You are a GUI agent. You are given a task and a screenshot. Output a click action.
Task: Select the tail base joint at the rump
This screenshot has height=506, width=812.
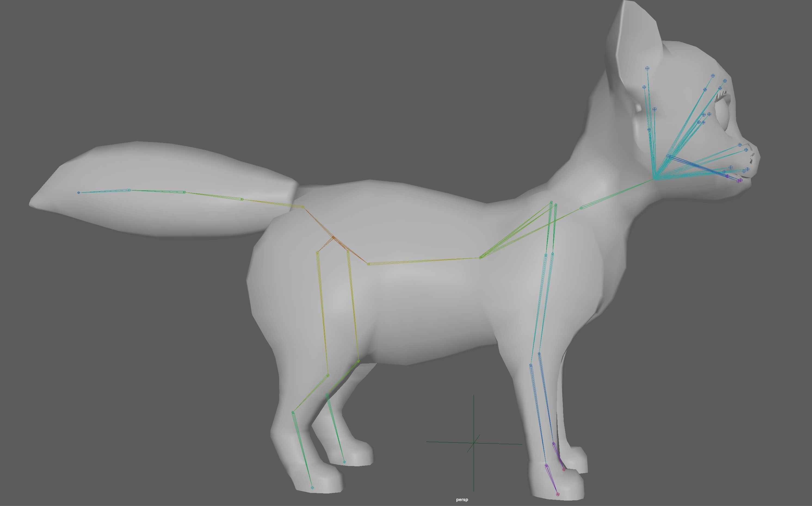point(303,207)
